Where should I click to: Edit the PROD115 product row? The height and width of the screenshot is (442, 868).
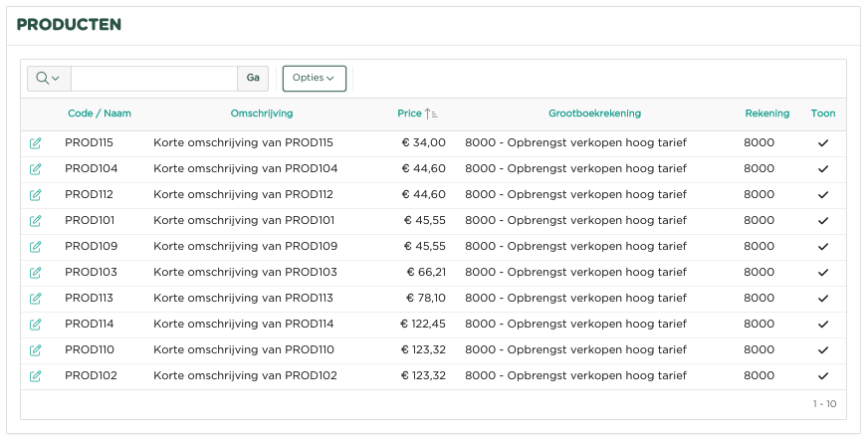[x=36, y=143]
